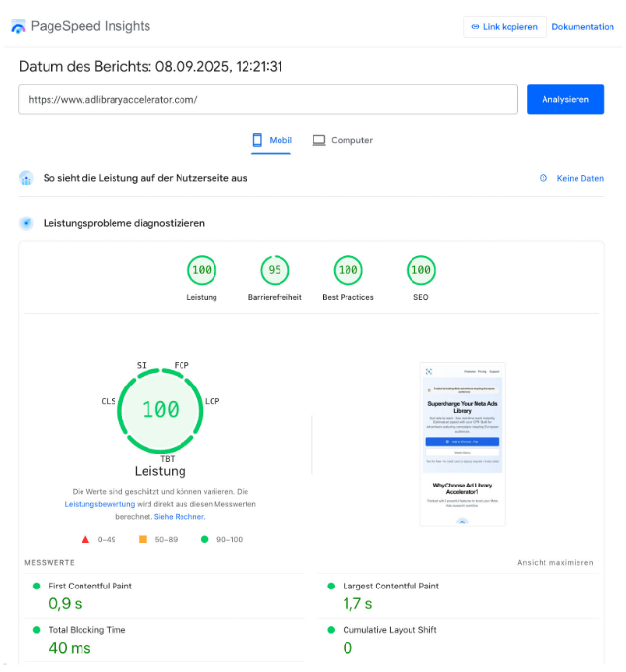
Task: Click the LCP label on the gauge
Action: tap(213, 401)
